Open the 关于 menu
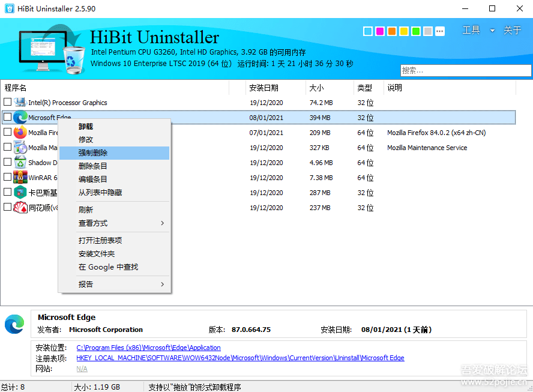 [x=512, y=30]
